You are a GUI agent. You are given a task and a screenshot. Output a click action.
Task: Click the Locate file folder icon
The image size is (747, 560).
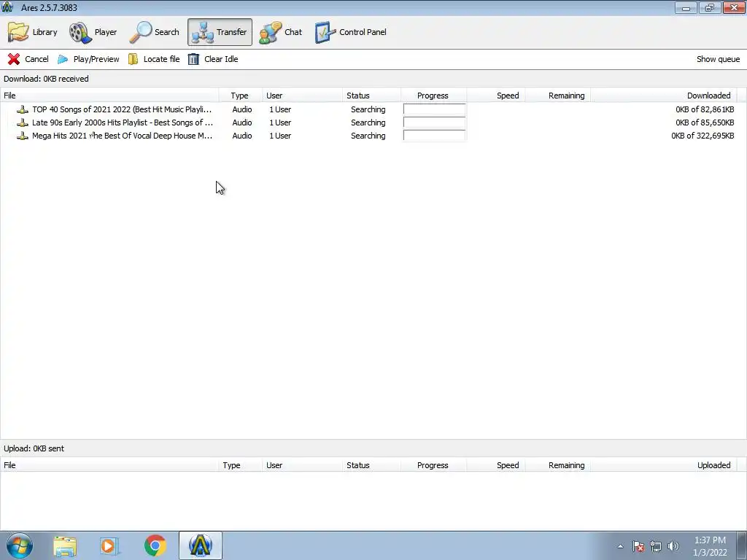pyautogui.click(x=133, y=59)
